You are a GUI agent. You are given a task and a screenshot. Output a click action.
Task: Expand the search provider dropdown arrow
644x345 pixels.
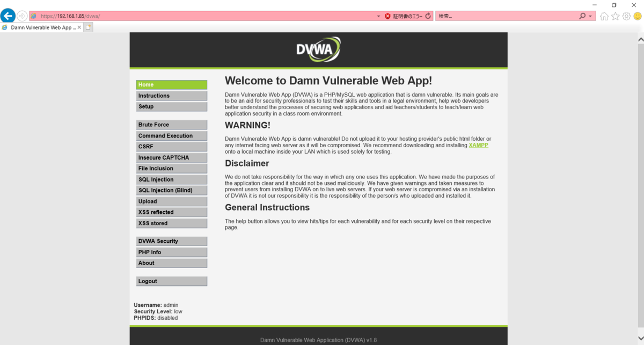(x=591, y=16)
